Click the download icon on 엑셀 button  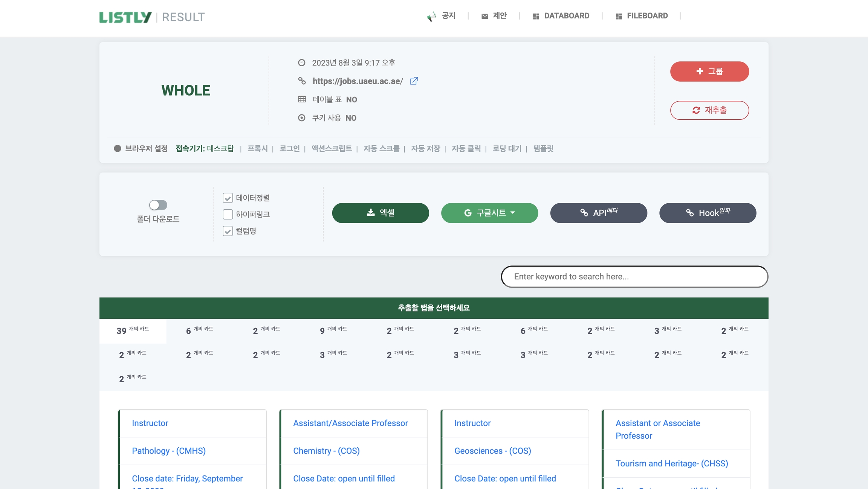[x=371, y=213]
